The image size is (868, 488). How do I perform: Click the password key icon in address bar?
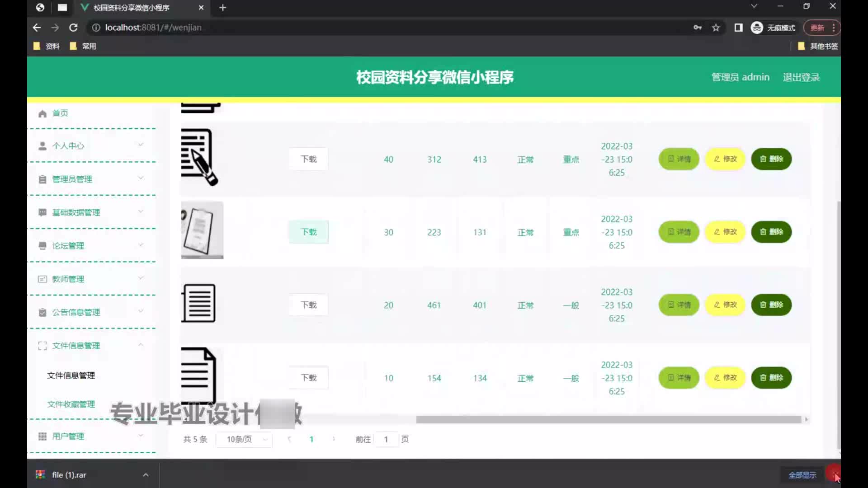(698, 28)
